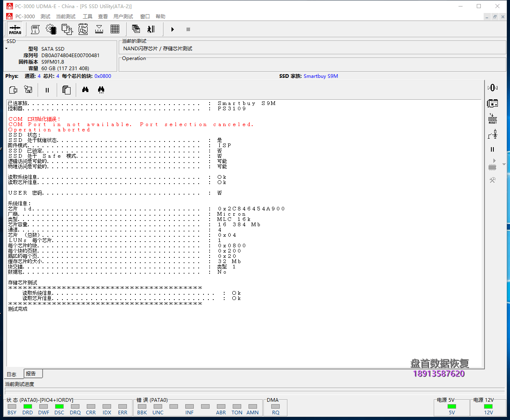This screenshot has height=420, width=510.
Task: Close the inner MDI window
Action: pos(503,17)
